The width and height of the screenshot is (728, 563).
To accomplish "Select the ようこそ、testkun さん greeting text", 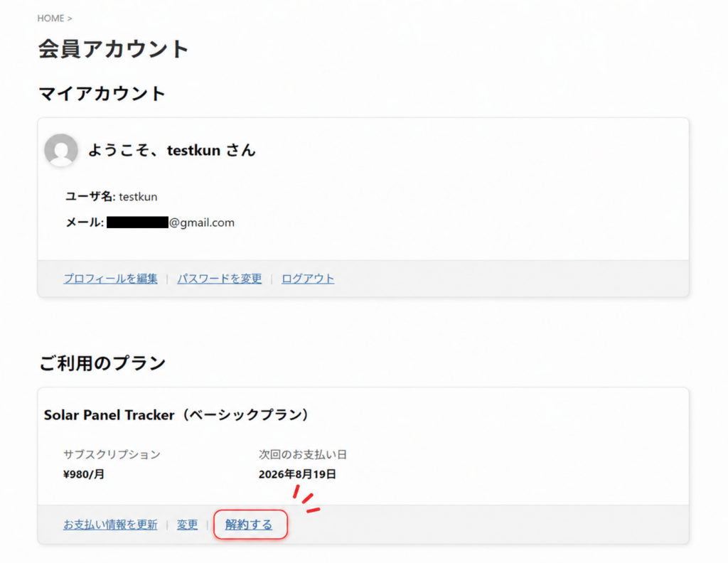I will click(x=172, y=150).
